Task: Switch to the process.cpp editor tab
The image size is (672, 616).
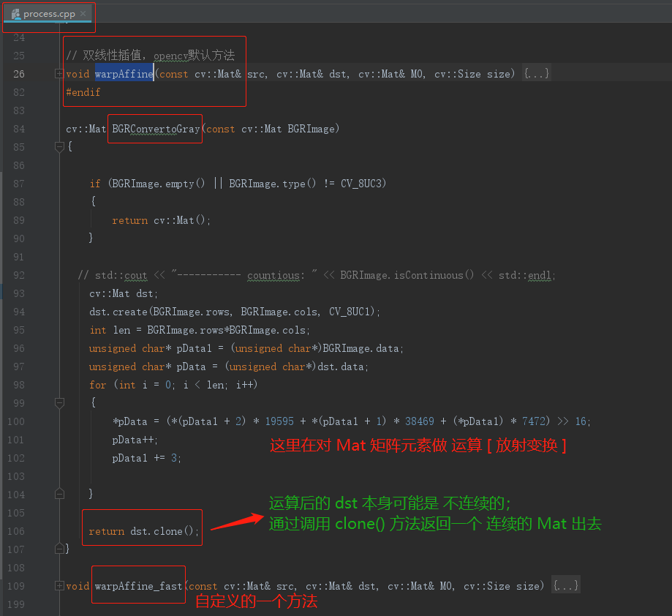Action: click(x=49, y=14)
